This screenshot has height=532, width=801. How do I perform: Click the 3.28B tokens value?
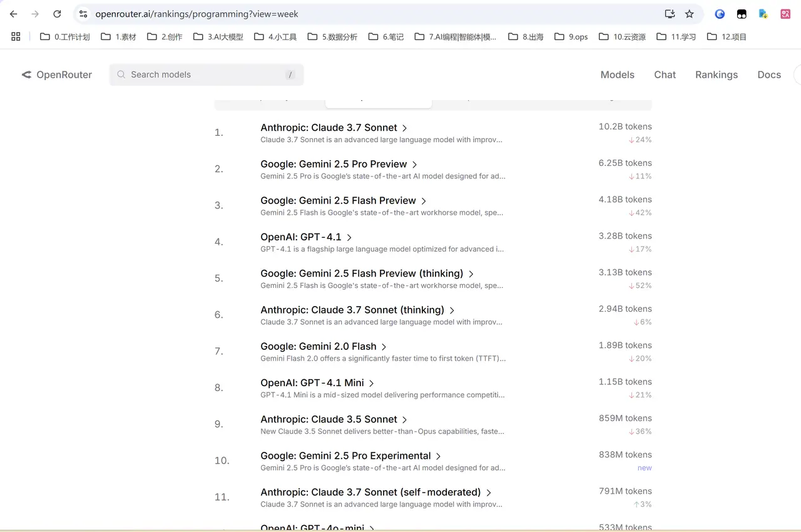[x=625, y=236]
